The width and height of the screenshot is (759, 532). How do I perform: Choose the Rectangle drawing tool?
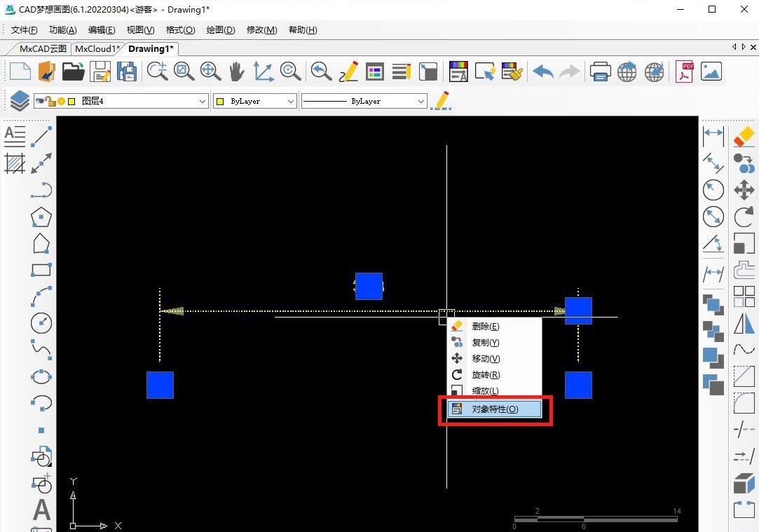[41, 270]
